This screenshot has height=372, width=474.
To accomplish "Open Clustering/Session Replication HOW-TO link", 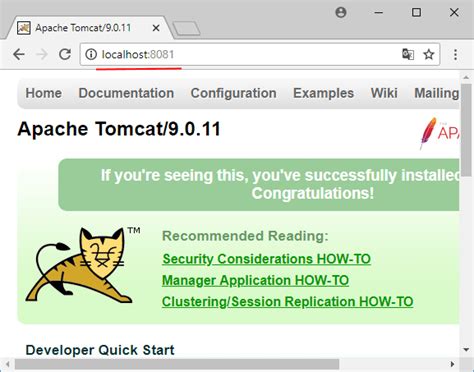I will click(x=287, y=302).
